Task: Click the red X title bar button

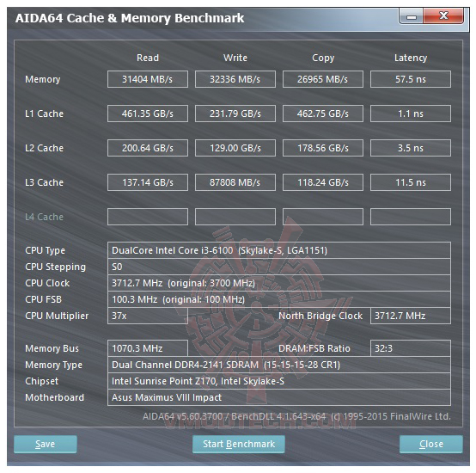Action: click(443, 15)
